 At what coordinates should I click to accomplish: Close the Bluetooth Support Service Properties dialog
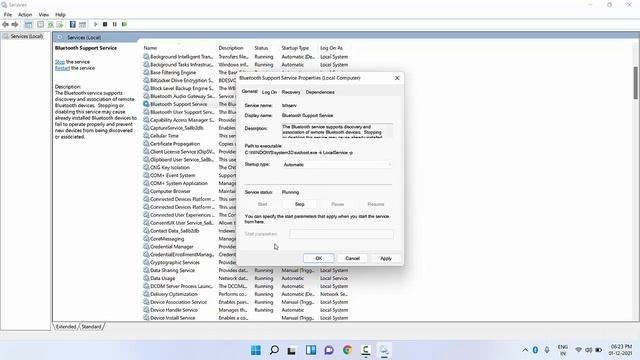point(397,78)
